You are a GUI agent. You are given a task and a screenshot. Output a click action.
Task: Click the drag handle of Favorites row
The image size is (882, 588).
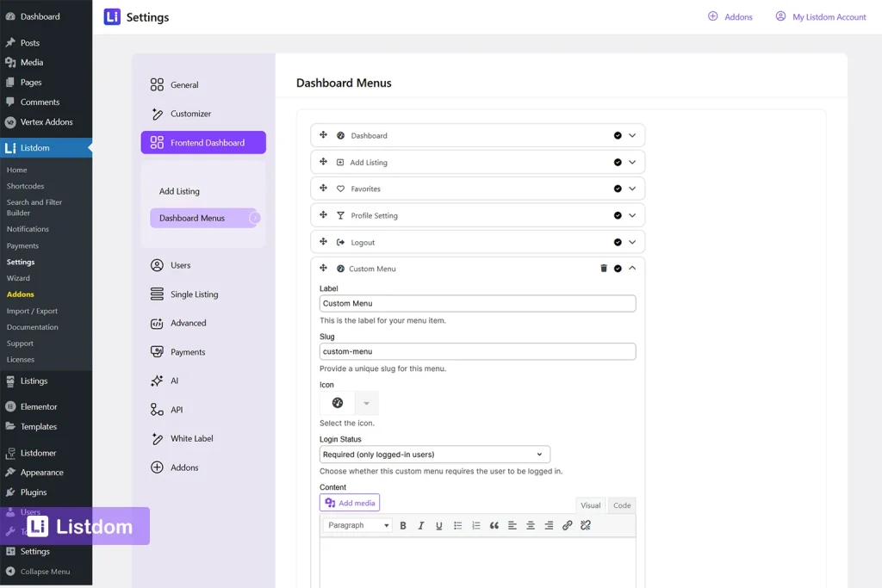[324, 189]
